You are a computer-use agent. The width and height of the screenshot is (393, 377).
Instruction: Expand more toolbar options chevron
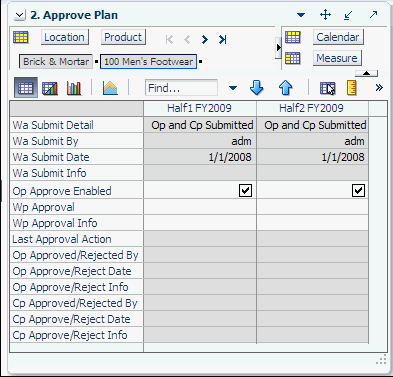pyautogui.click(x=379, y=88)
